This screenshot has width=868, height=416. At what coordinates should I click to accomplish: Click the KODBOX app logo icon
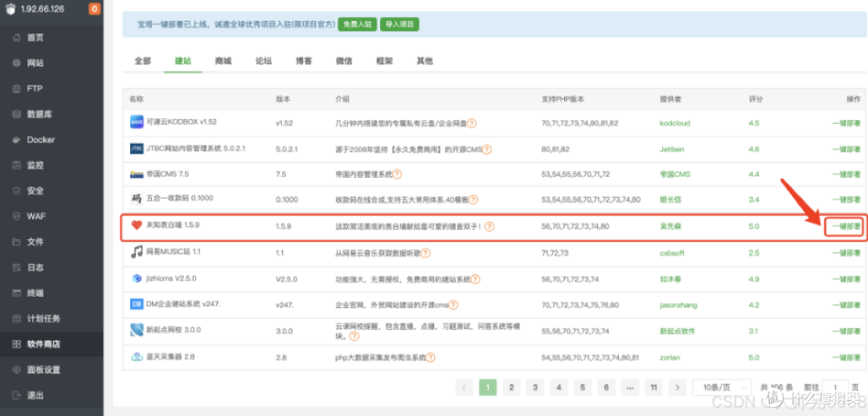coord(136,122)
